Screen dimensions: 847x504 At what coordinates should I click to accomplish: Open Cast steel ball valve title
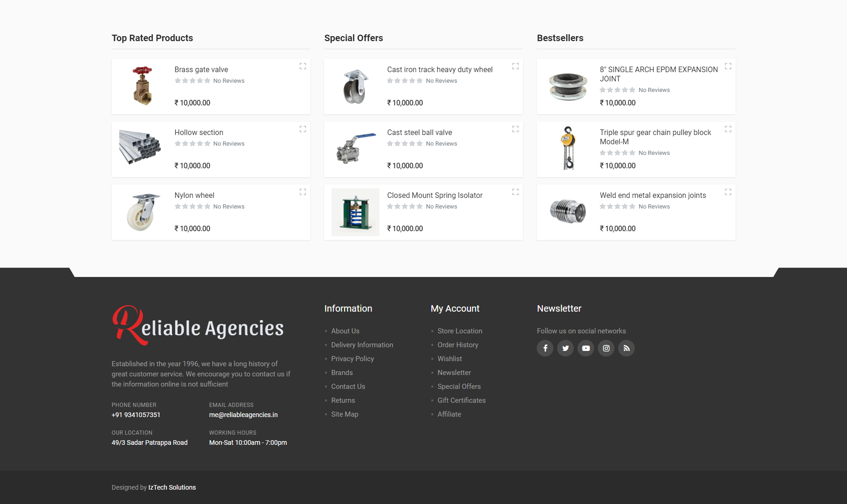(x=419, y=132)
